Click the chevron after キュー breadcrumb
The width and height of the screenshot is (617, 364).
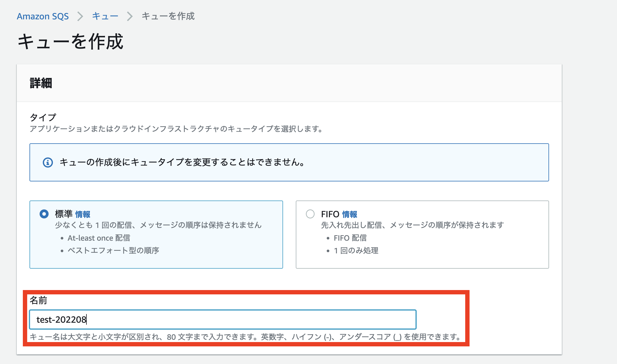(130, 16)
